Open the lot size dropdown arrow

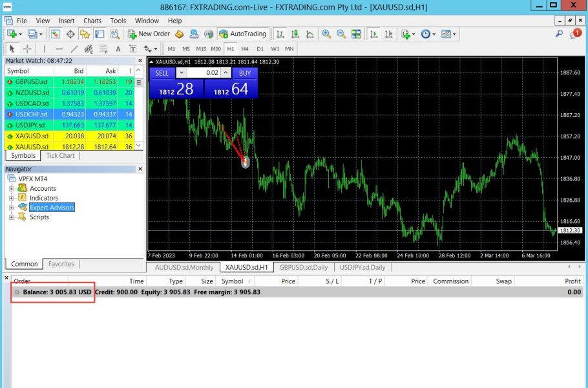click(181, 73)
